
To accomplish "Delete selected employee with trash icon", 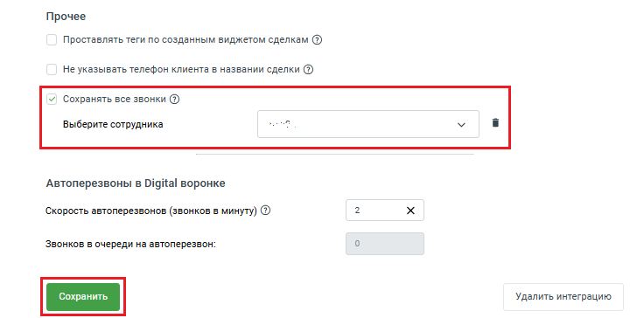I will 495,122.
